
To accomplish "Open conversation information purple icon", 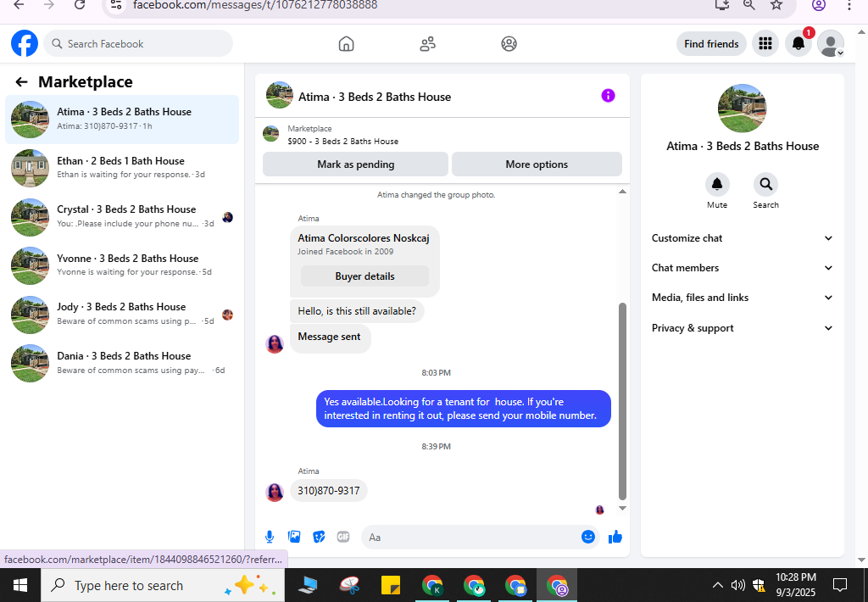I will (608, 96).
